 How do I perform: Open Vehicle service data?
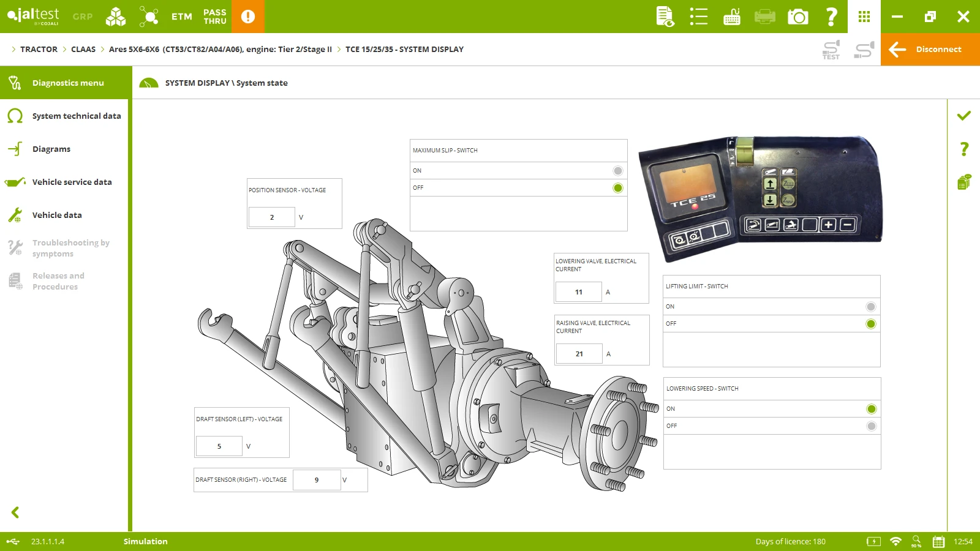pyautogui.click(x=64, y=182)
